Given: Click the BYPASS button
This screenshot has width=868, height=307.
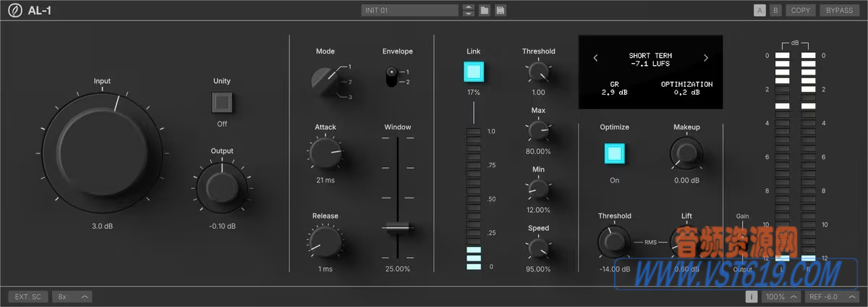Looking at the screenshot, I should coord(839,10).
